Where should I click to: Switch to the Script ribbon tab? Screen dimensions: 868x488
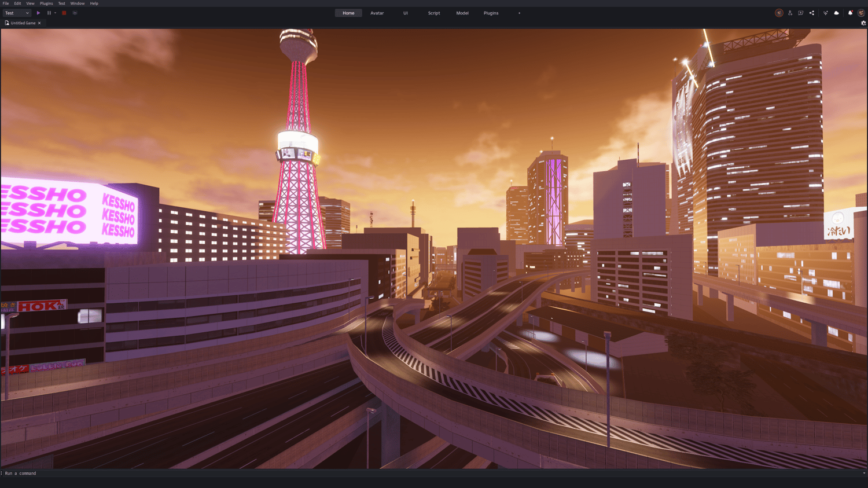tap(434, 13)
